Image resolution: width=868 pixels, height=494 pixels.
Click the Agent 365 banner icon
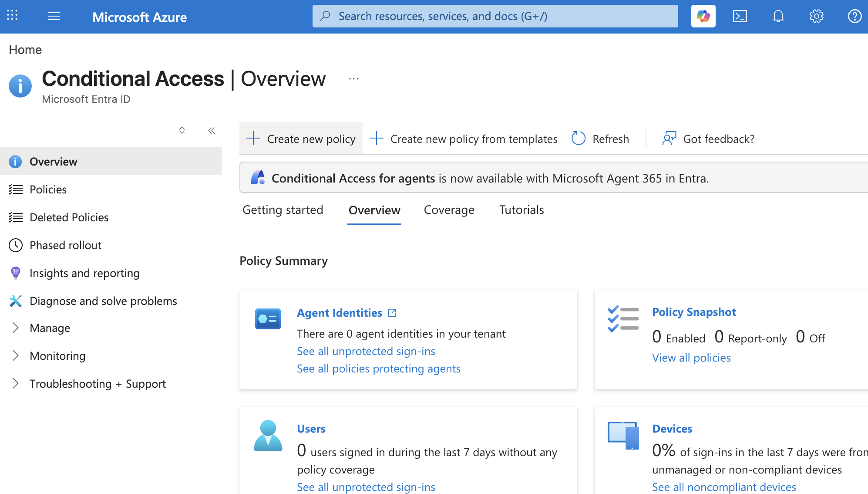point(257,177)
